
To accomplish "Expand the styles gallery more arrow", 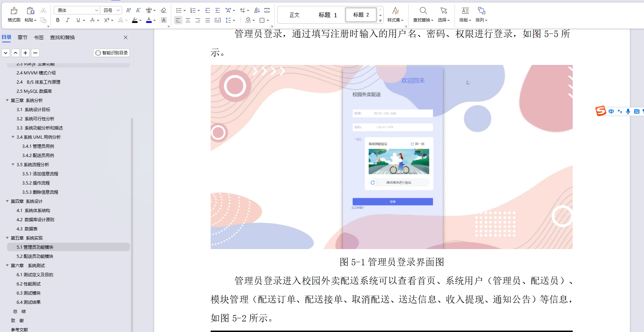I will (380, 20).
